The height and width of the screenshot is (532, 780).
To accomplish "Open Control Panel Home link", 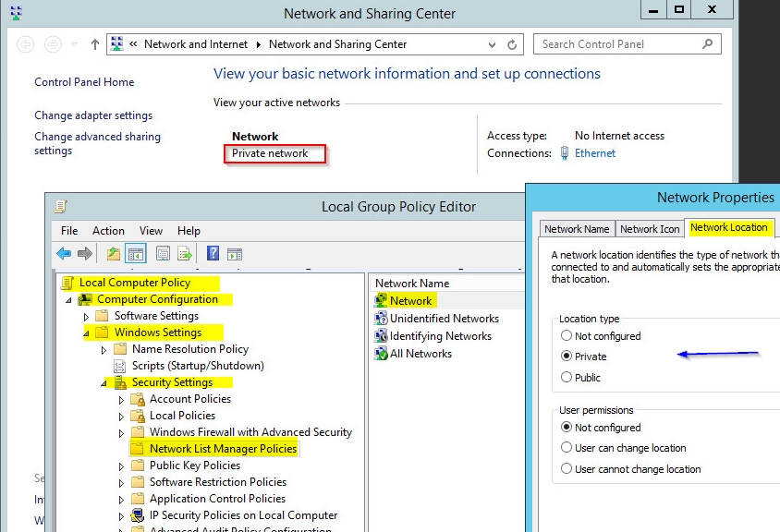I will [x=84, y=82].
